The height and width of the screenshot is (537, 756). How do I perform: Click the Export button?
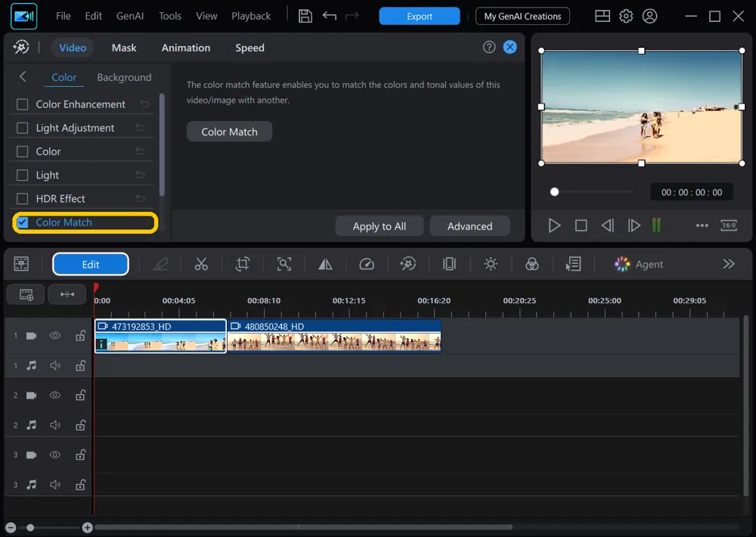coord(420,16)
